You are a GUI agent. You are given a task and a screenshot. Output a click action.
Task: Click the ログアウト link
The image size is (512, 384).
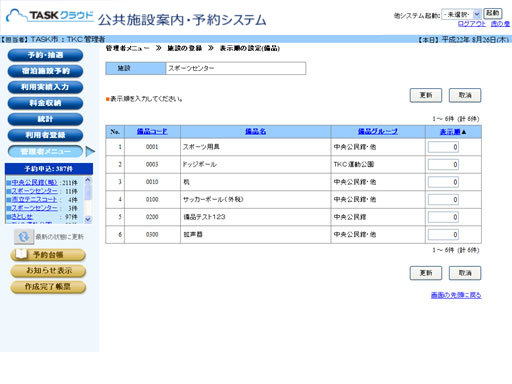click(472, 24)
